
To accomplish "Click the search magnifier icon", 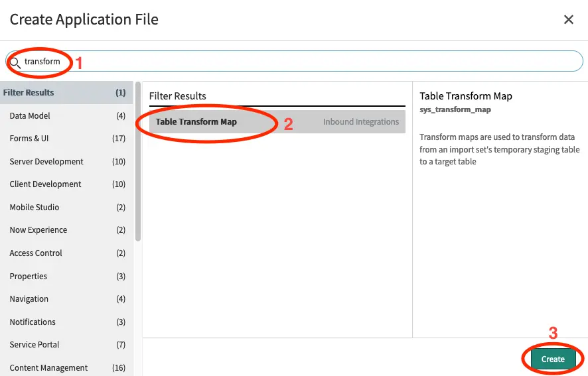I will click(15, 62).
